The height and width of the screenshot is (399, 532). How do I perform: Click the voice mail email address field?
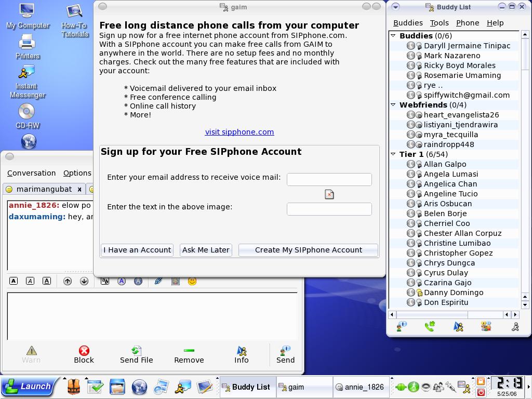click(329, 179)
